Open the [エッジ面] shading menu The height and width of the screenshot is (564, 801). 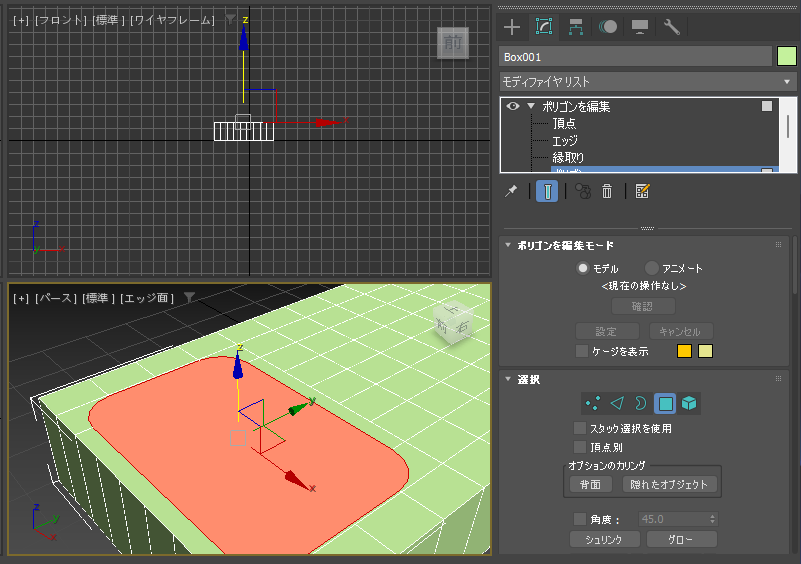(x=147, y=298)
